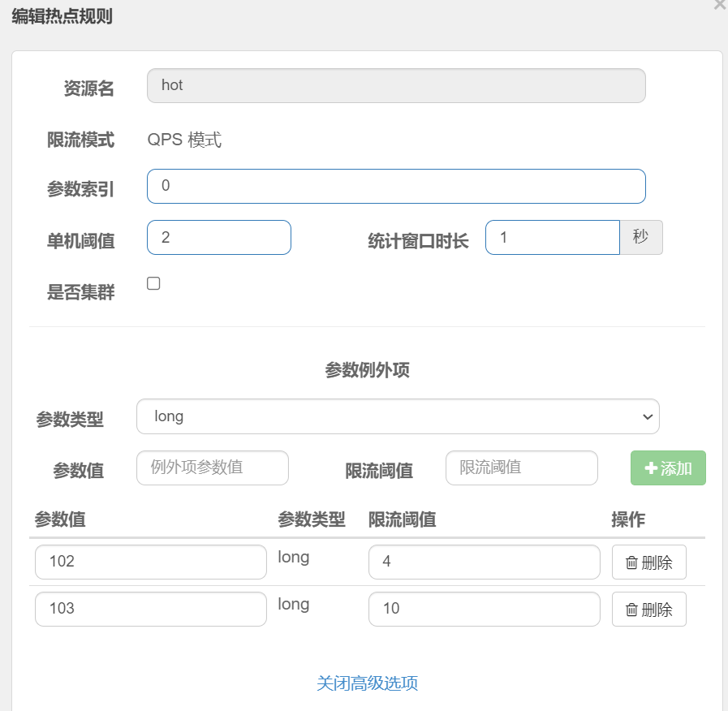Toggle the 是否集群 checkbox
Viewport: 728px width, 711px height.
coord(153,283)
